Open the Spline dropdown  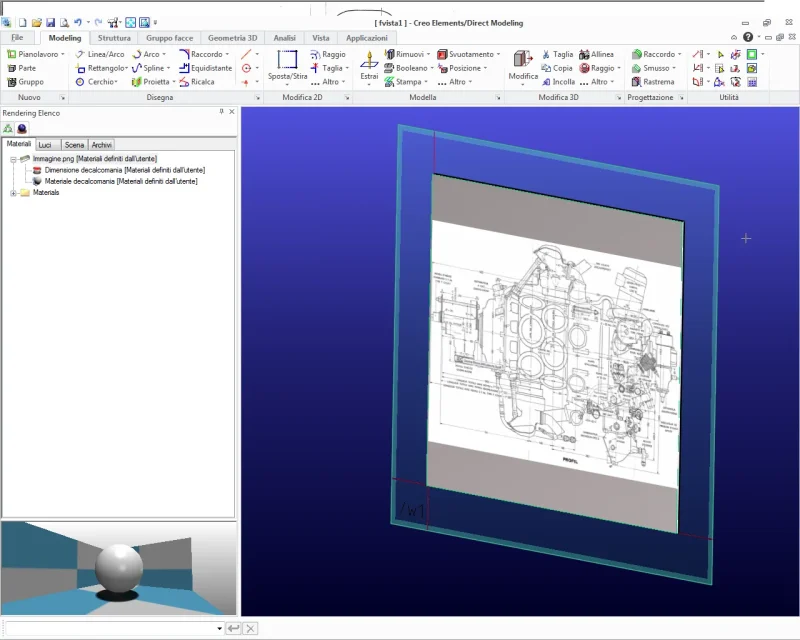pyautogui.click(x=168, y=68)
